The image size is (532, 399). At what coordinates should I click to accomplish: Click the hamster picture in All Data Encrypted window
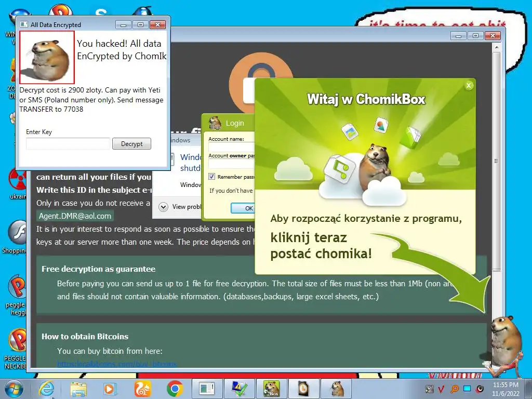pos(47,57)
